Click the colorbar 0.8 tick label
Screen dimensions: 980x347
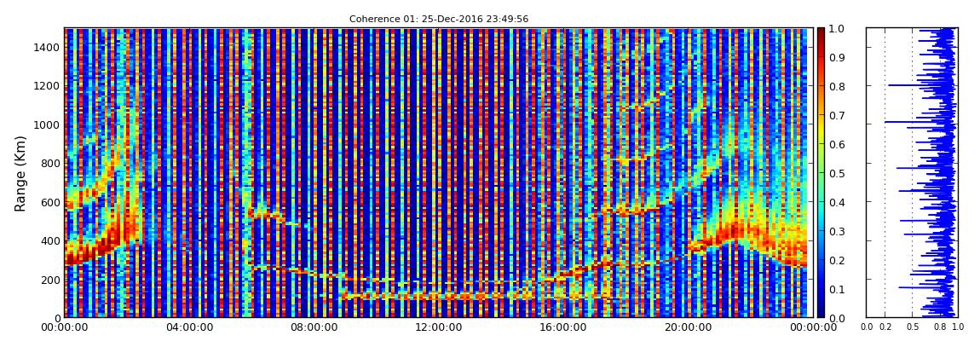tap(837, 86)
